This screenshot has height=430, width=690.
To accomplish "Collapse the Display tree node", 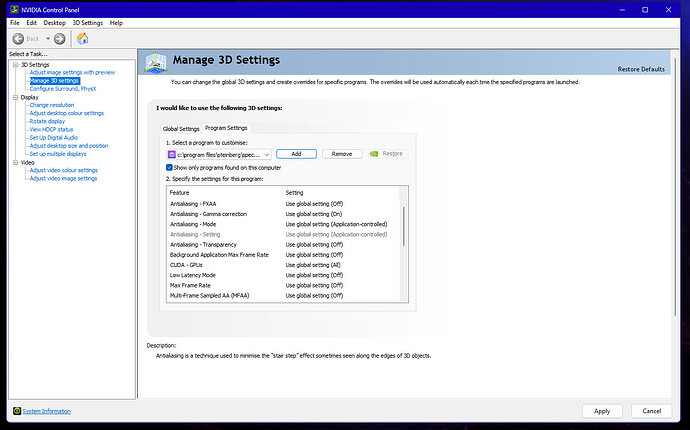I will click(x=16, y=97).
